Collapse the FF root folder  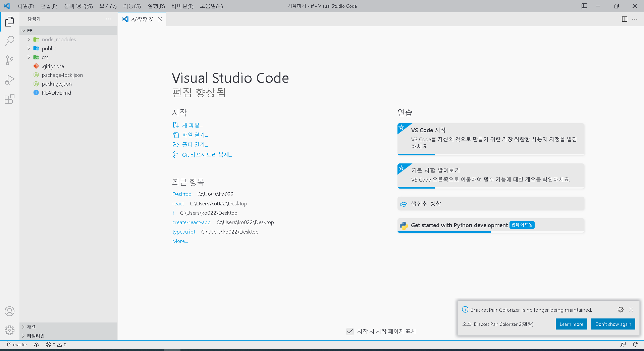pyautogui.click(x=68, y=31)
